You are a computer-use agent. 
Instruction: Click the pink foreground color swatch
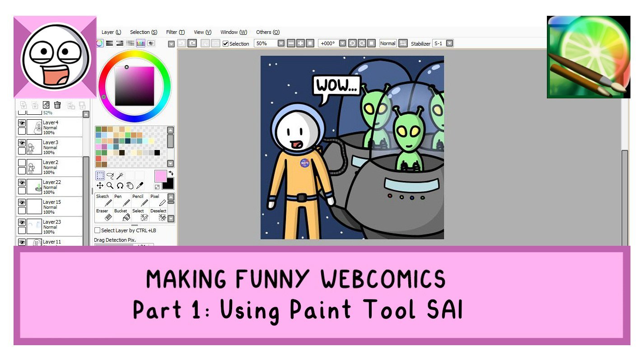(x=160, y=176)
